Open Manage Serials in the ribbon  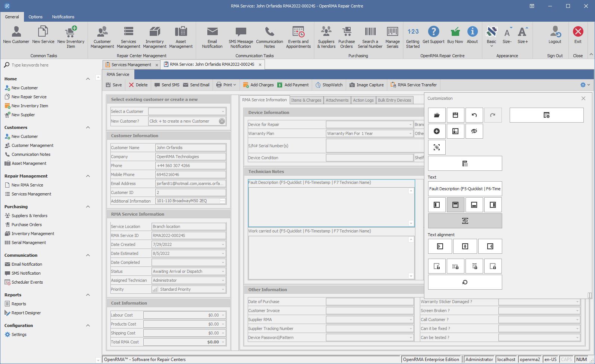click(392, 37)
